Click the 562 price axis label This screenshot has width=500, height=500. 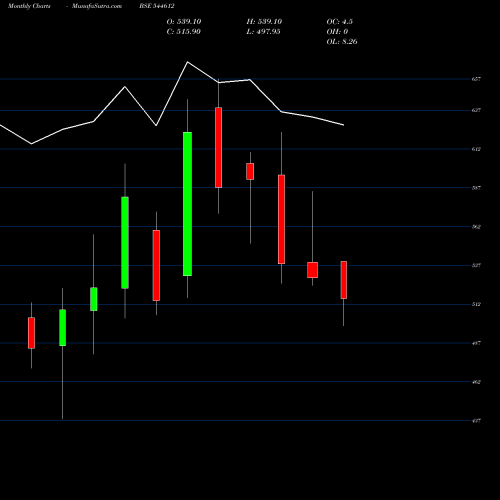(x=476, y=227)
